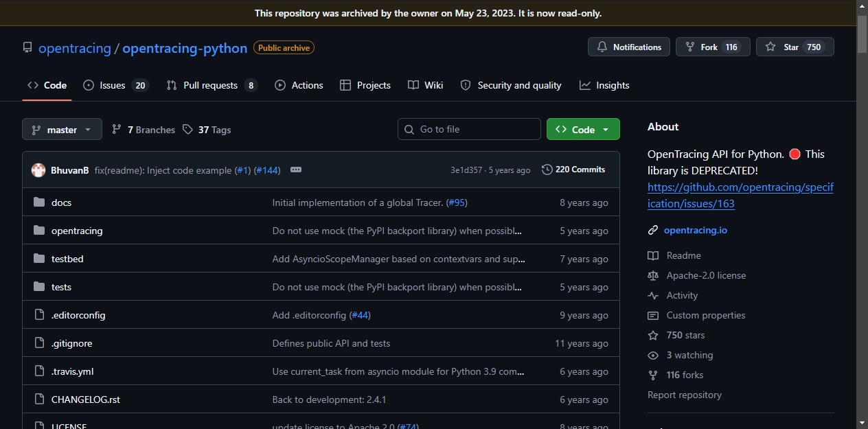Click the tests folder icon
The width and height of the screenshot is (868, 429).
point(39,287)
